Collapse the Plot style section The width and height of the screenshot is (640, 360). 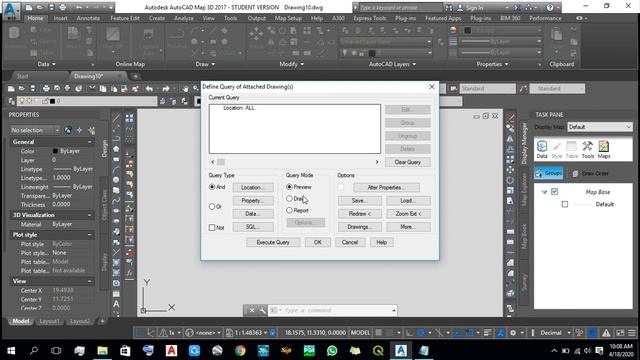(x=89, y=235)
